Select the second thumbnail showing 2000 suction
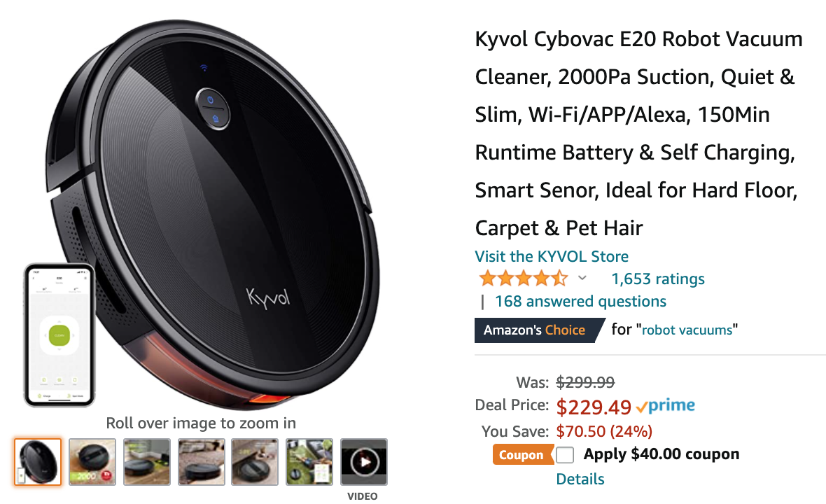The width and height of the screenshot is (826, 504). click(92, 462)
